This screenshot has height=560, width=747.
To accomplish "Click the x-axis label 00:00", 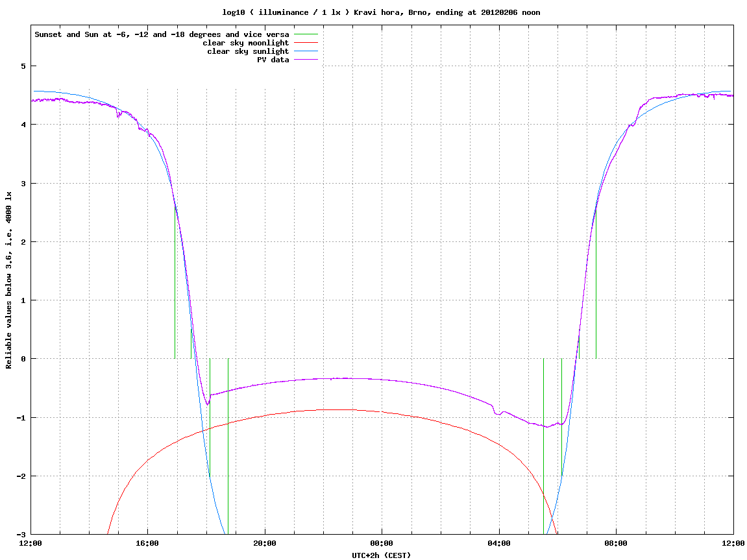I will [382, 543].
